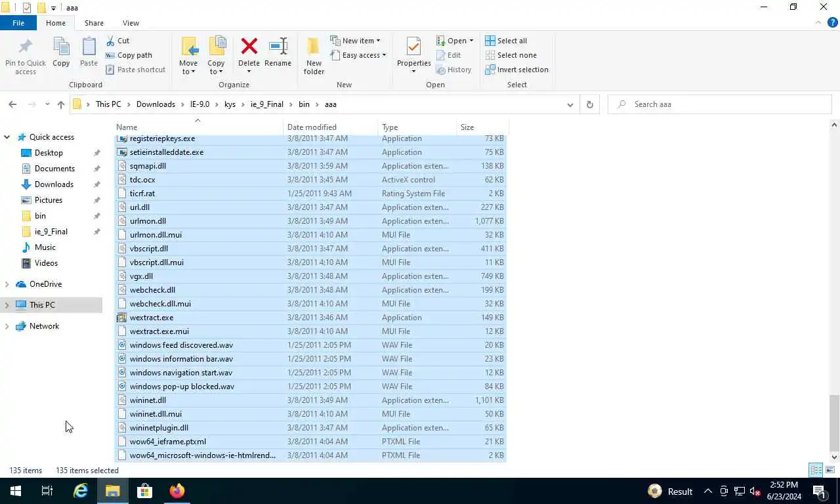840x504 pixels.
Task: Click Select none in the ribbon
Action: click(511, 55)
